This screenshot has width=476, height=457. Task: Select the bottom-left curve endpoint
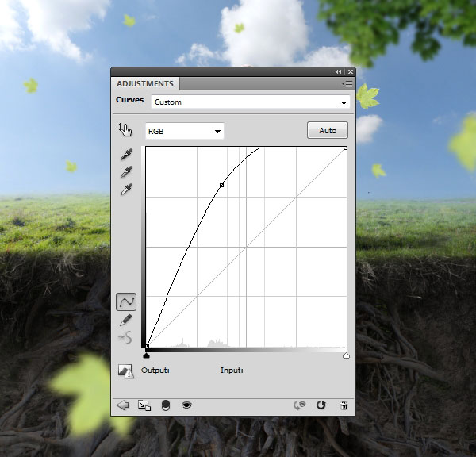148,346
